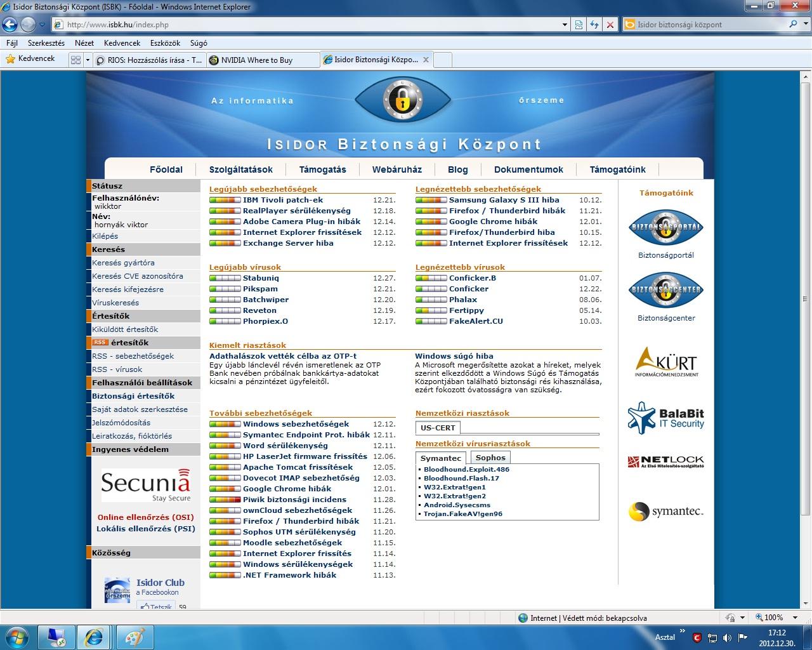
Task: Open the BalaBit IT Security logo
Action: point(666,418)
